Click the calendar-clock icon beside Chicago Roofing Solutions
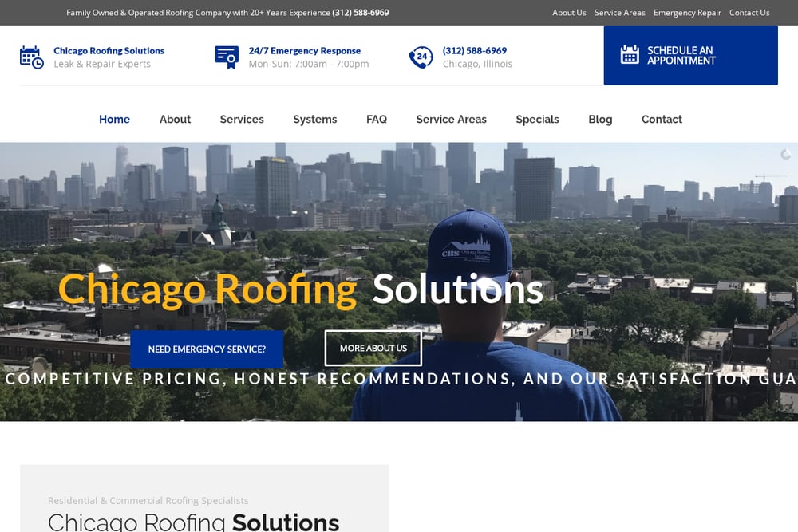Screen dimensions: 798x532 point(32,57)
